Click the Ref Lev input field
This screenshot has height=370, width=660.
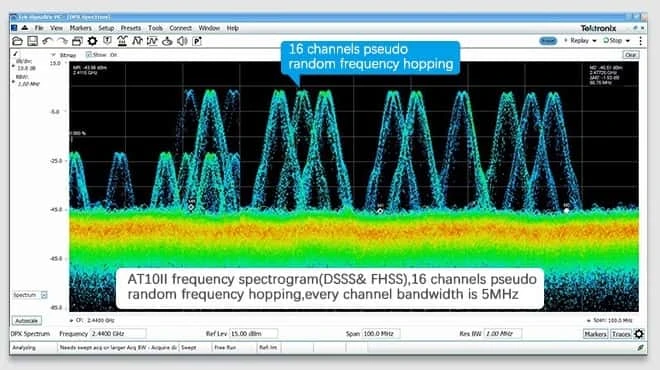253,334
